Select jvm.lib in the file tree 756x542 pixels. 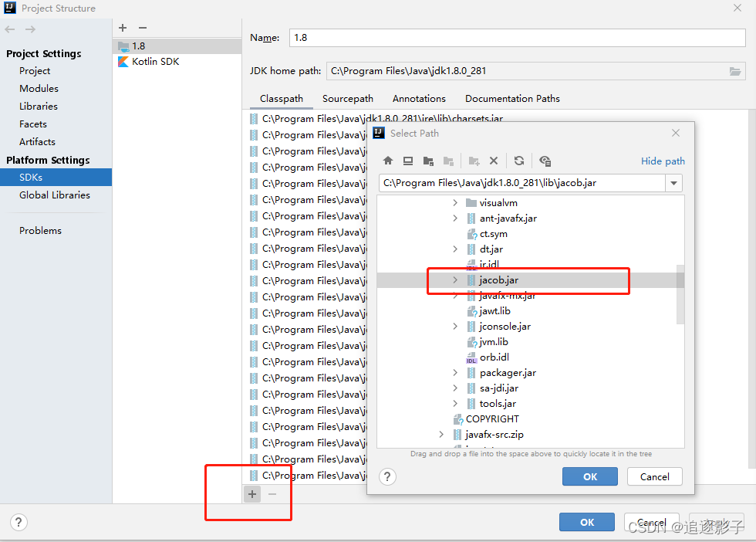click(493, 342)
